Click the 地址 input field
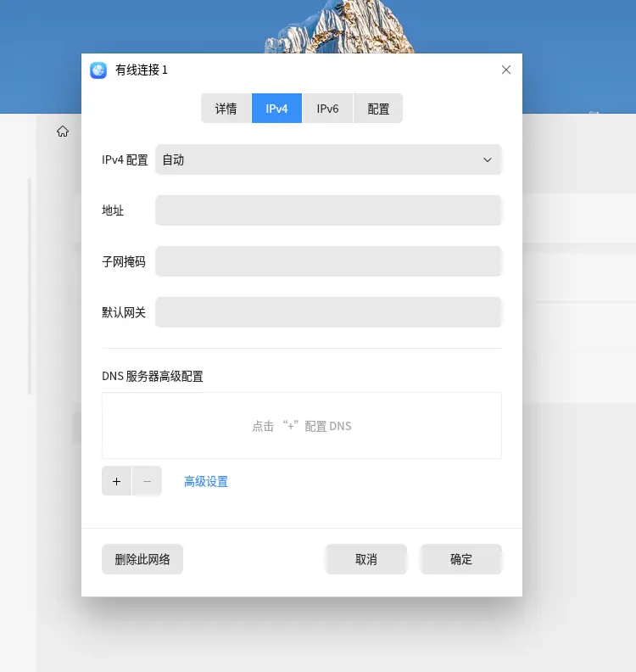Image resolution: width=636 pixels, height=672 pixels. pyautogui.click(x=328, y=210)
